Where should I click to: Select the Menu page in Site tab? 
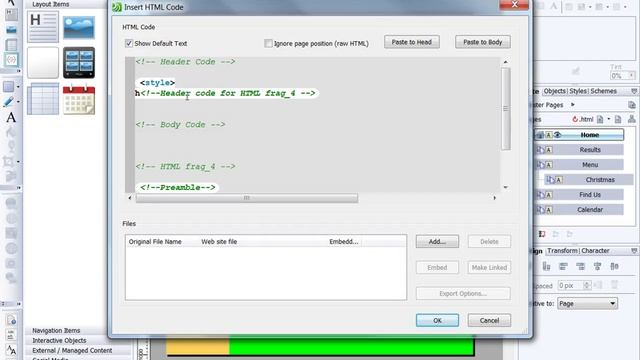580,165
